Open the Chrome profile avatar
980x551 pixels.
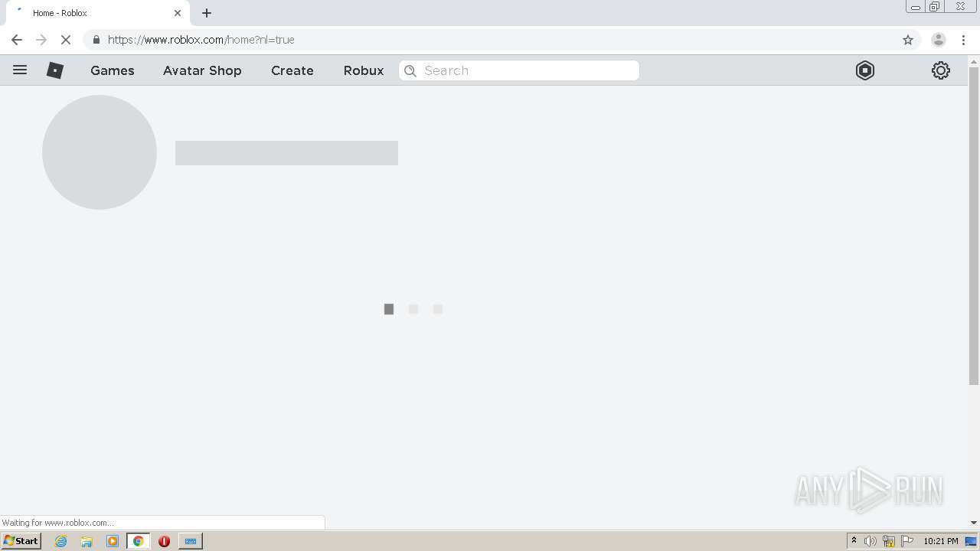point(938,40)
